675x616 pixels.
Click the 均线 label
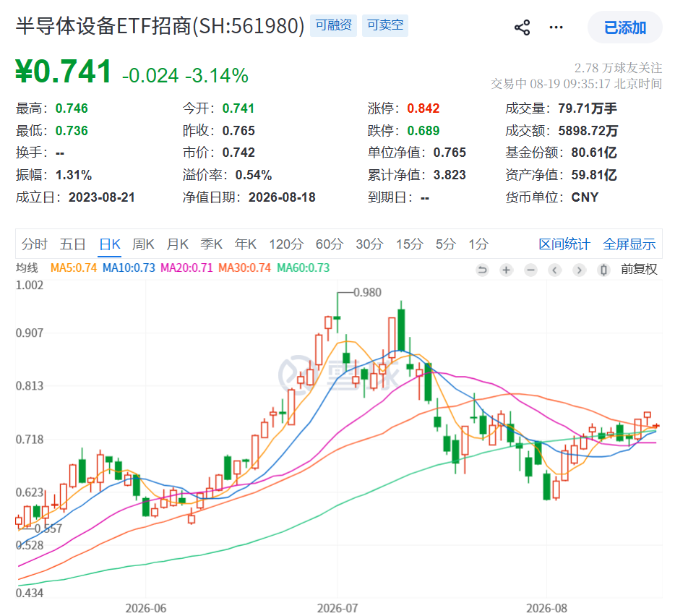point(27,268)
